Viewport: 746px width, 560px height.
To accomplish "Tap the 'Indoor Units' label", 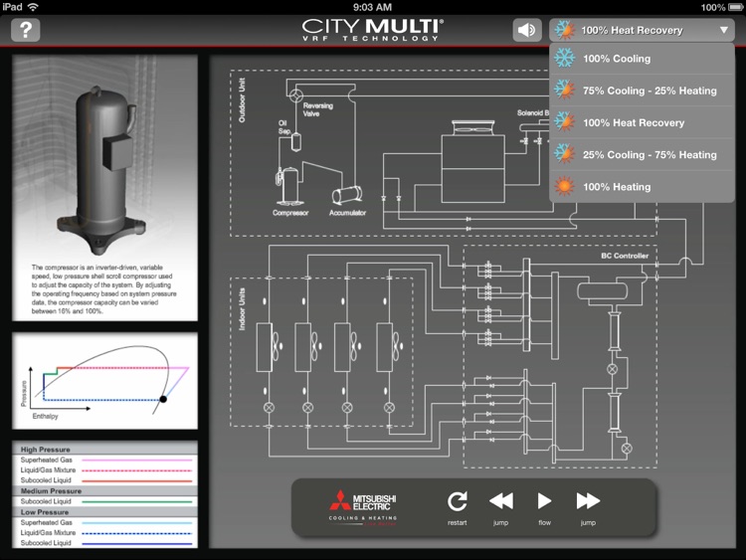I will click(242, 308).
